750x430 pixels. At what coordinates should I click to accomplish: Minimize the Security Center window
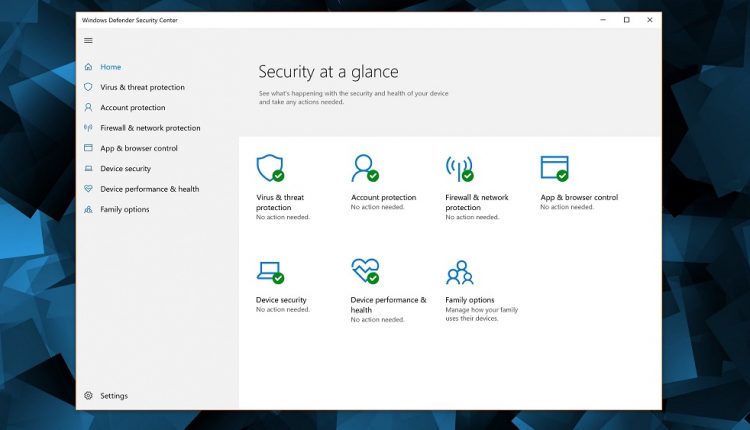coord(603,20)
